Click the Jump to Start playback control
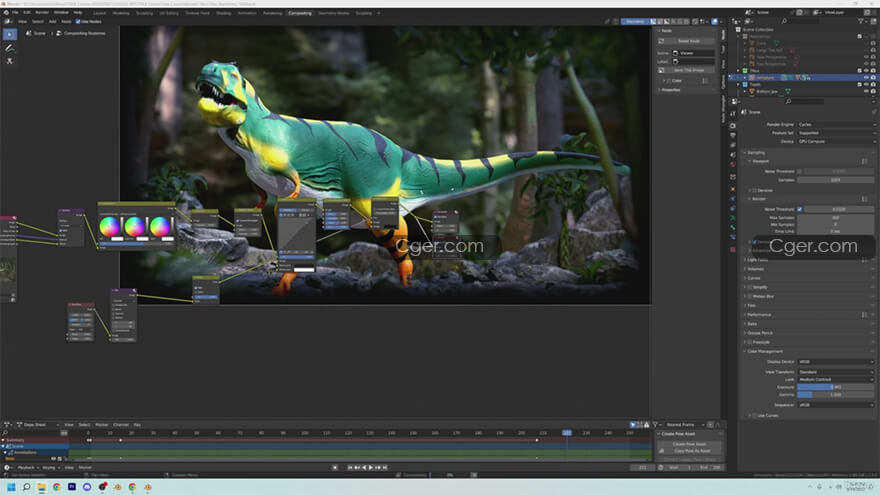The image size is (880, 495). click(349, 468)
